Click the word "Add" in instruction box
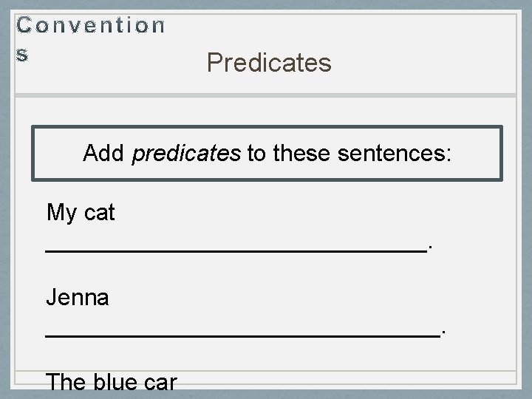This screenshot has width=532, height=399. (105, 154)
